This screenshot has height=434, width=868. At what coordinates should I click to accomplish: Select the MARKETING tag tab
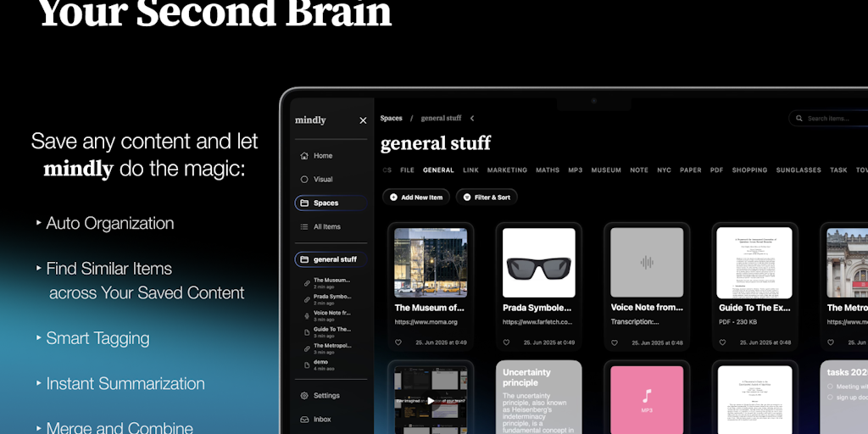point(507,170)
